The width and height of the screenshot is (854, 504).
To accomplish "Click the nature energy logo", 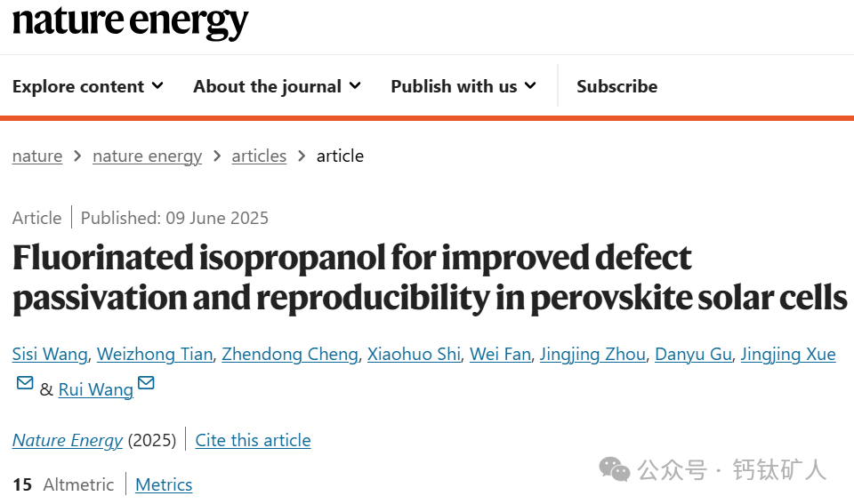I will point(130,21).
